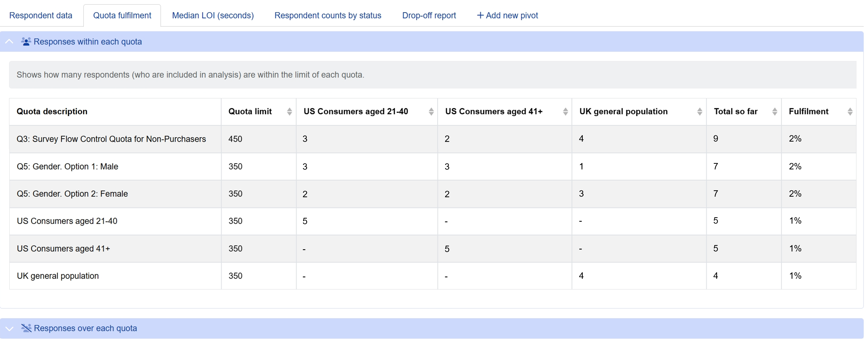Select the Q5 Gender Option 1 Male row
Screen dimensions: 868x353
(67, 166)
